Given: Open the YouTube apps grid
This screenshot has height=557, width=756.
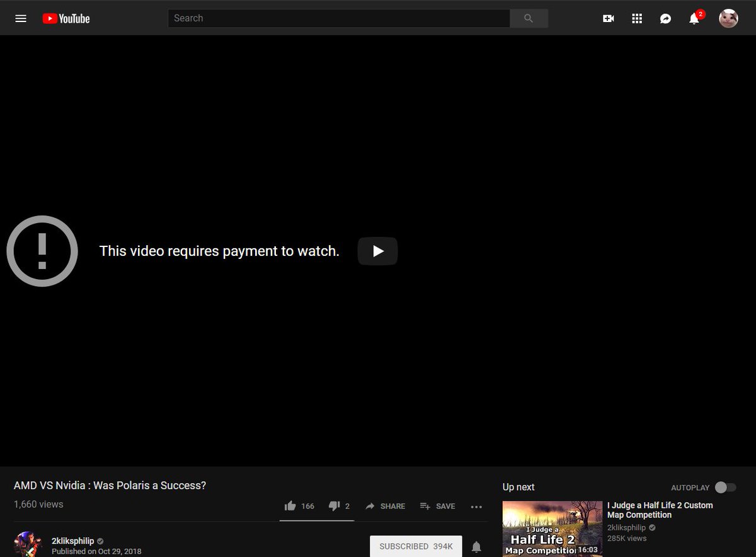Looking at the screenshot, I should (637, 18).
